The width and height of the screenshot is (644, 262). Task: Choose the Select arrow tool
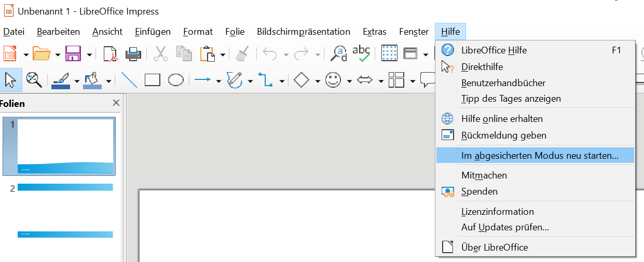tap(10, 80)
